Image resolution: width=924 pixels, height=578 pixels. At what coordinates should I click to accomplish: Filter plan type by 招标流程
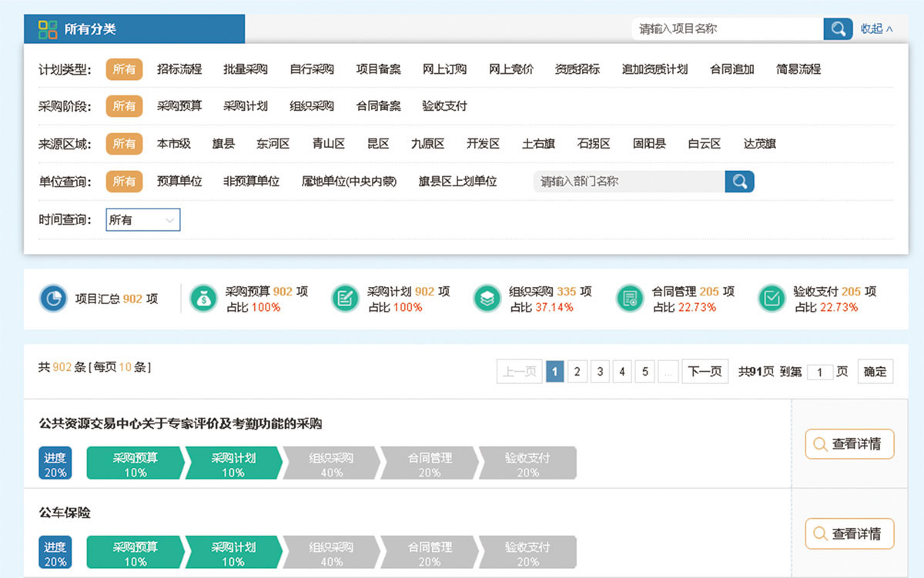point(179,69)
